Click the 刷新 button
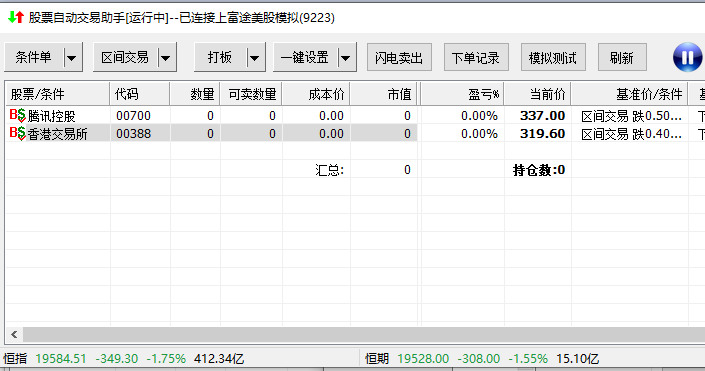 coord(622,58)
